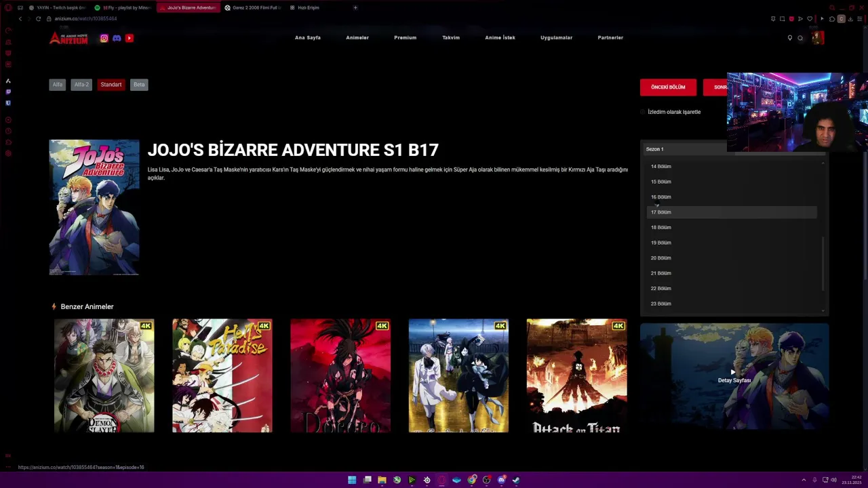Viewport: 868px width, 488px height.
Task: Open Partnerler menu item
Action: point(610,38)
